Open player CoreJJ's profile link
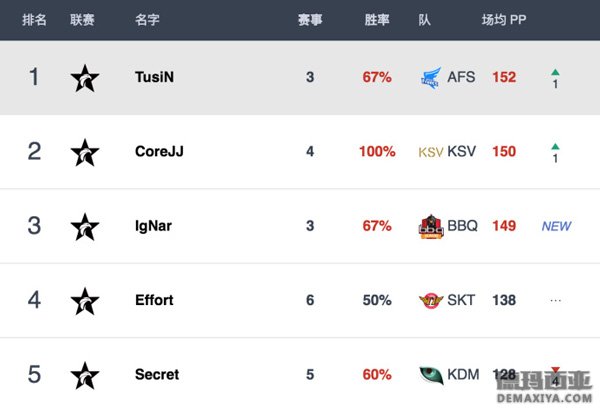600x410 pixels. [x=159, y=151]
